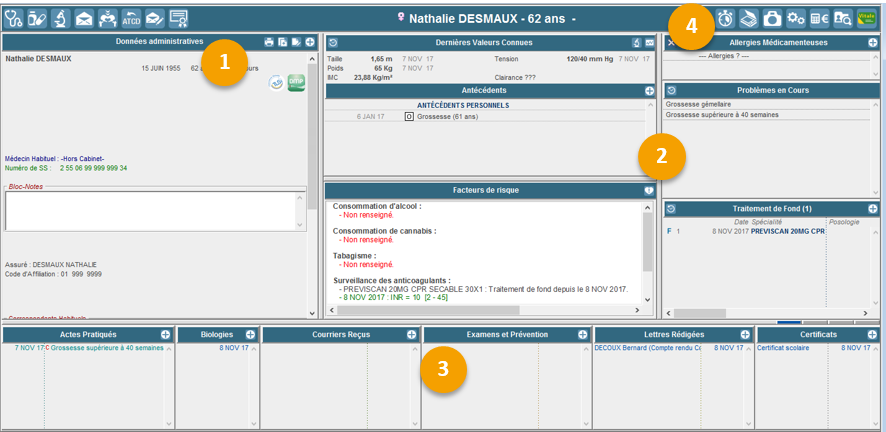Screen dimensions: 886x432
Task: Click the stopwatch icon in the top-right toolbar
Action: [725, 18]
